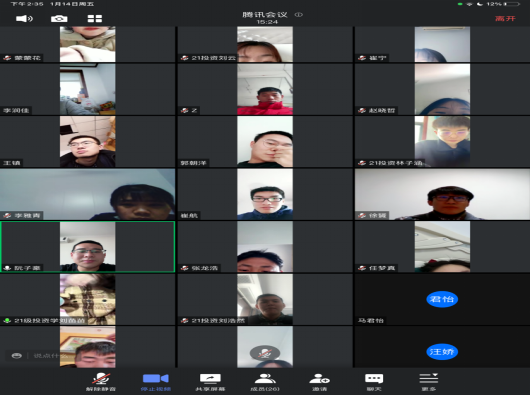This screenshot has width=531, height=396.
Task: Select the green-highlighted active speaker video tile
Action: (88, 247)
